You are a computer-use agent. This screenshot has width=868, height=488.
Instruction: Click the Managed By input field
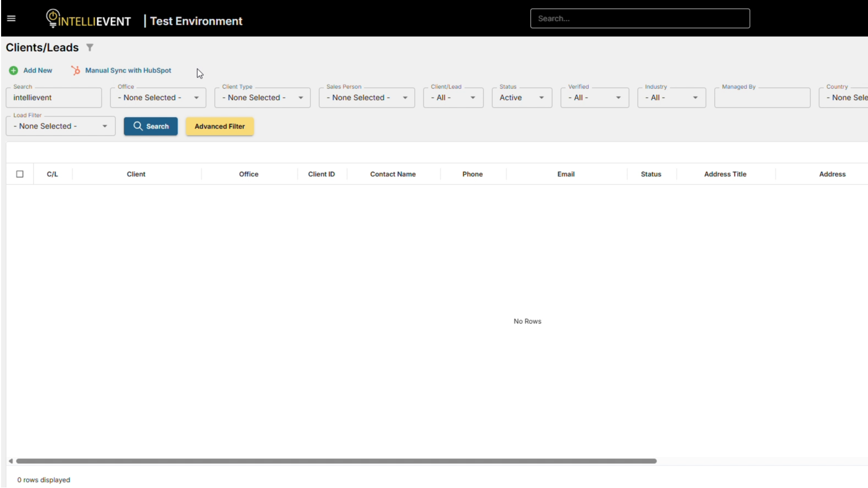(x=763, y=98)
